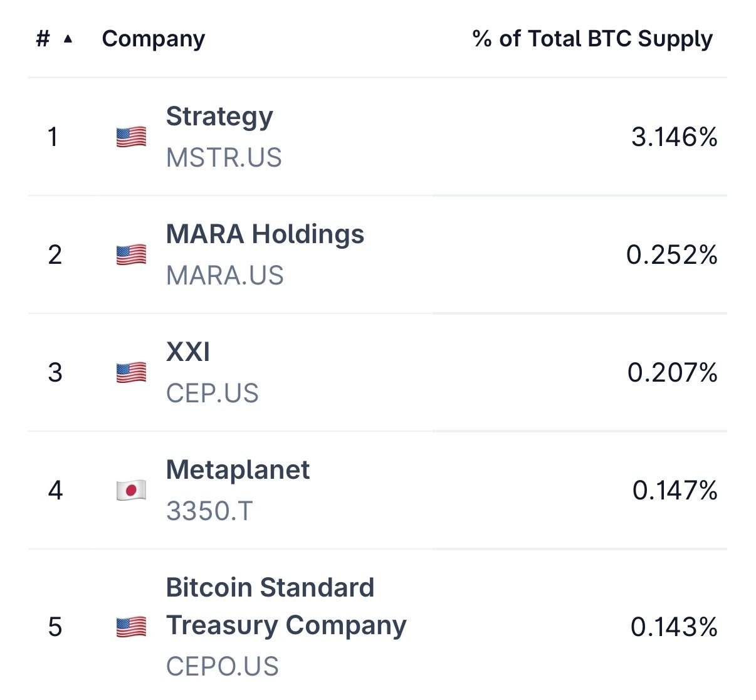The image size is (756, 700).
Task: Sort by % of Total BTC Supply
Action: tap(592, 39)
